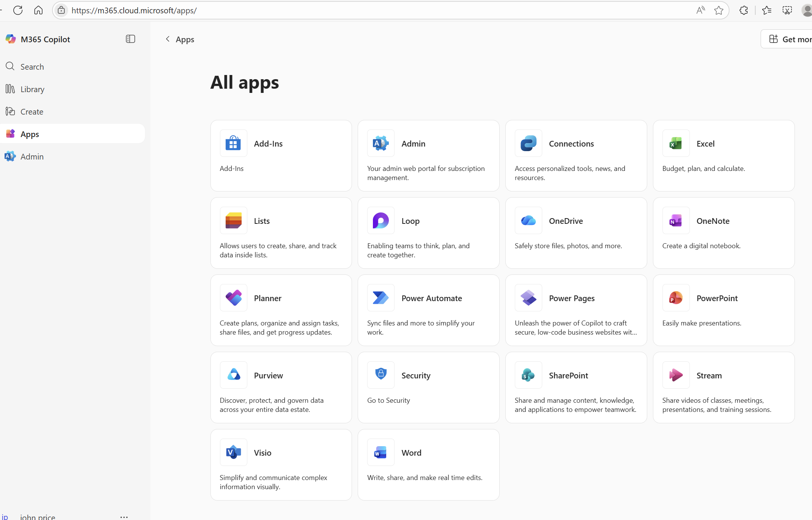Open the more options ellipsis by john price

[124, 517]
